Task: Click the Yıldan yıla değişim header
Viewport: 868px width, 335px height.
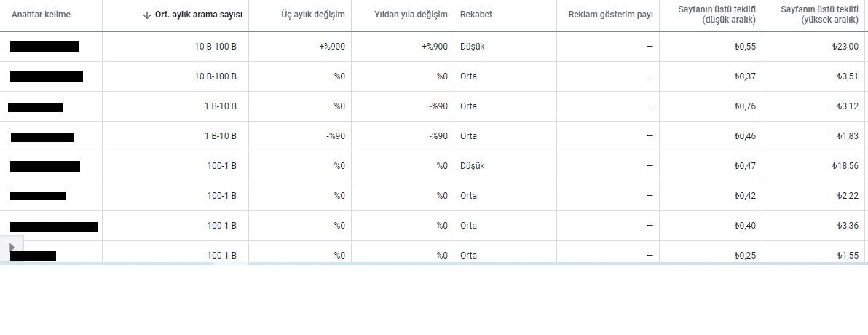Action: 411,15
